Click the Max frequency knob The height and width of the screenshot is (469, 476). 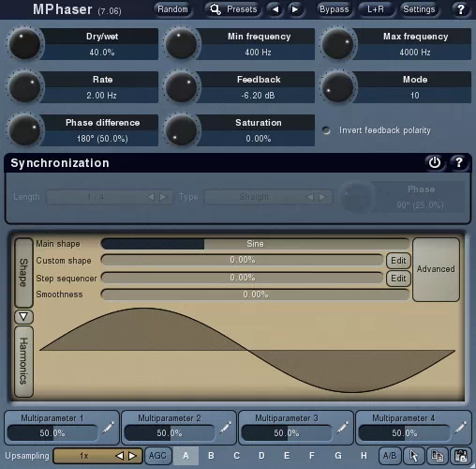click(337, 44)
